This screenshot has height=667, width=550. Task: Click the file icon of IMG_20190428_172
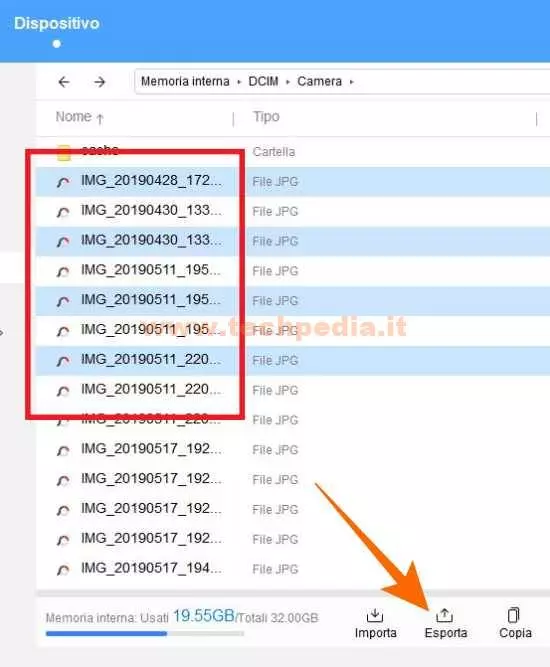pyautogui.click(x=63, y=182)
